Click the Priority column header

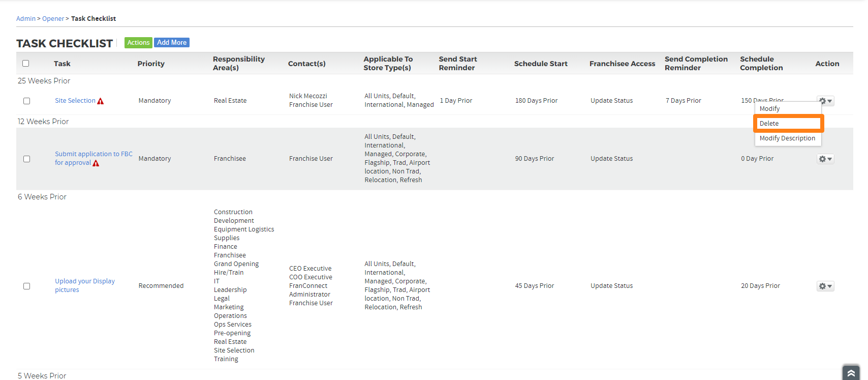[151, 64]
